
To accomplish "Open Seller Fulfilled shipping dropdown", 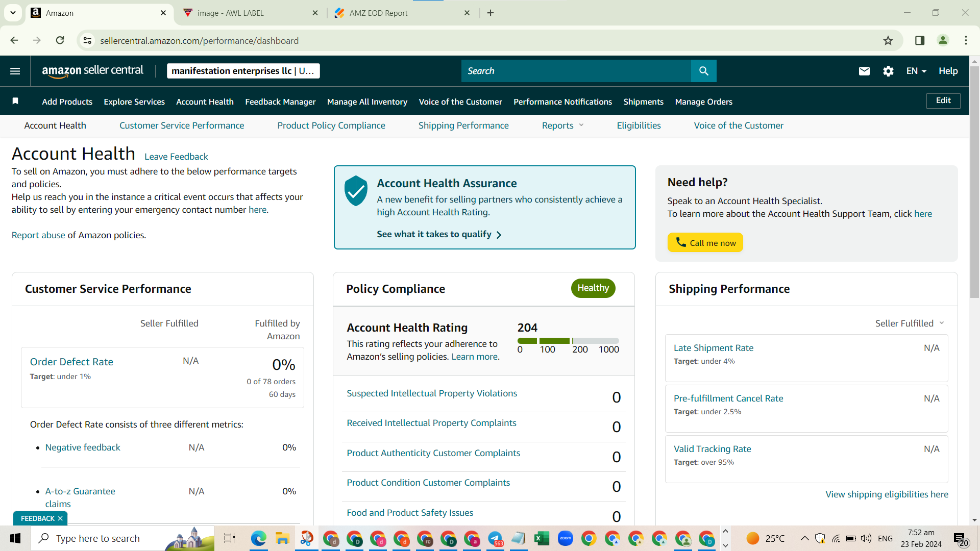I will point(910,323).
